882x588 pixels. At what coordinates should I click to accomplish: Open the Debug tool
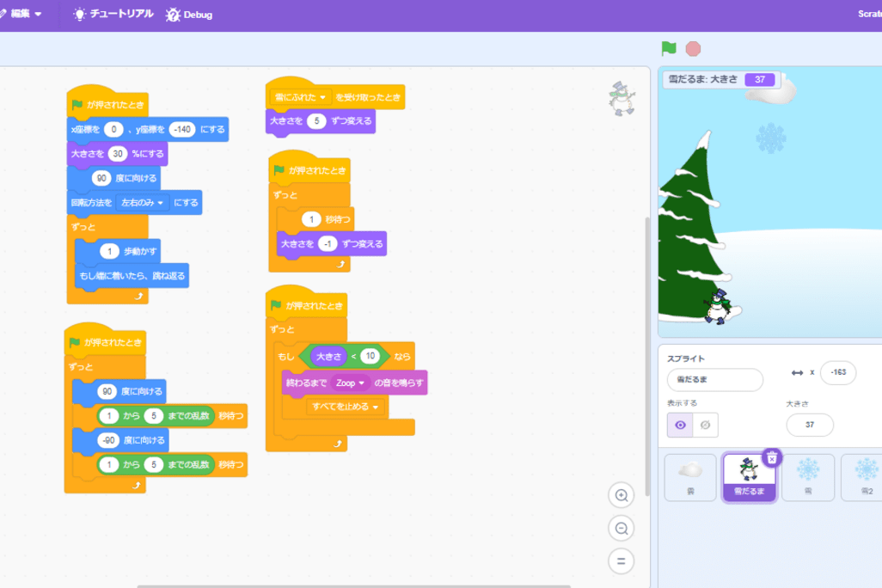click(x=189, y=15)
